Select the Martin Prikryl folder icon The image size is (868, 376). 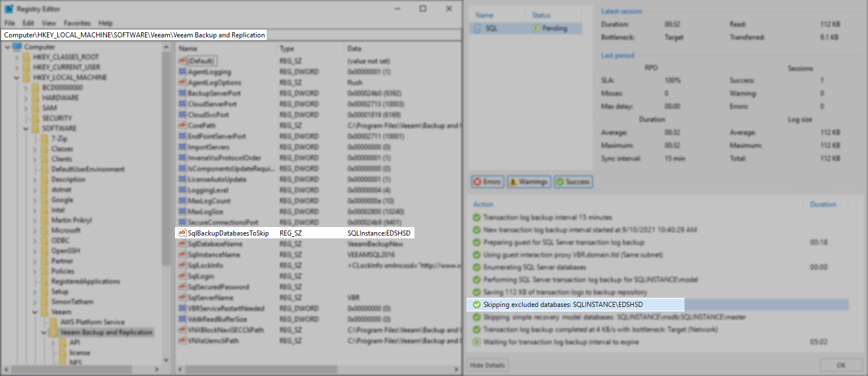(x=45, y=220)
